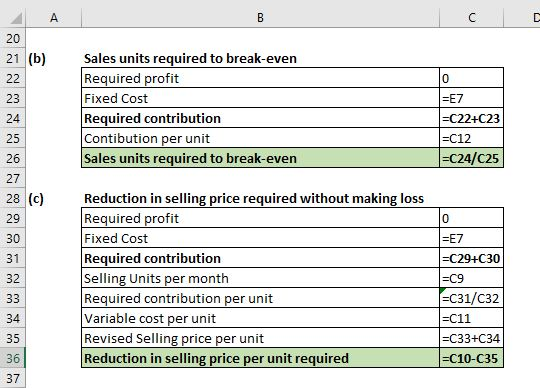
Task: Click the Select All corner triangle
Action: pyautogui.click(x=16, y=18)
